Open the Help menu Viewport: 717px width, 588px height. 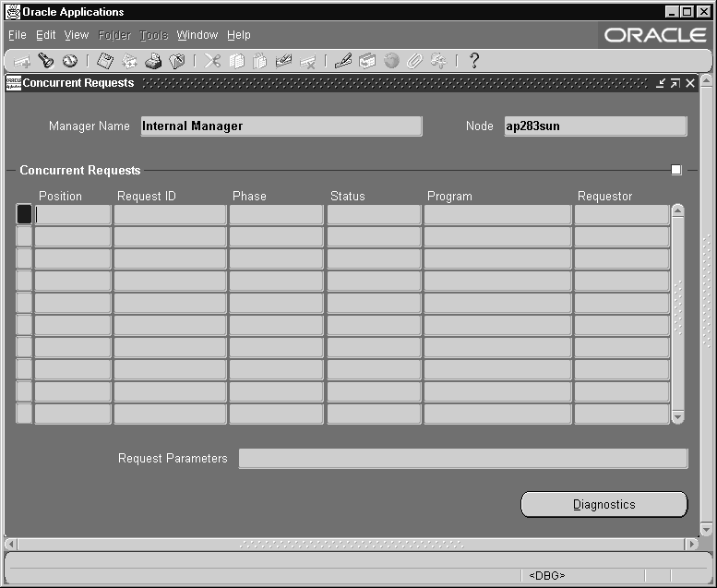[239, 35]
